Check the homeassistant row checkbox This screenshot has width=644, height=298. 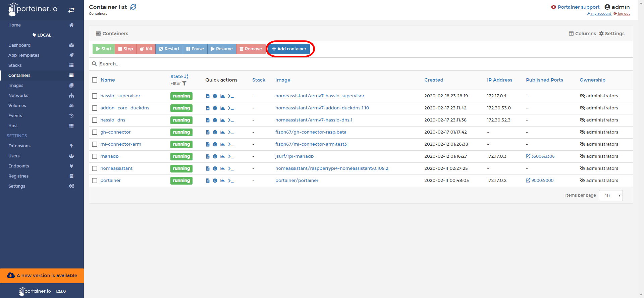tap(95, 168)
